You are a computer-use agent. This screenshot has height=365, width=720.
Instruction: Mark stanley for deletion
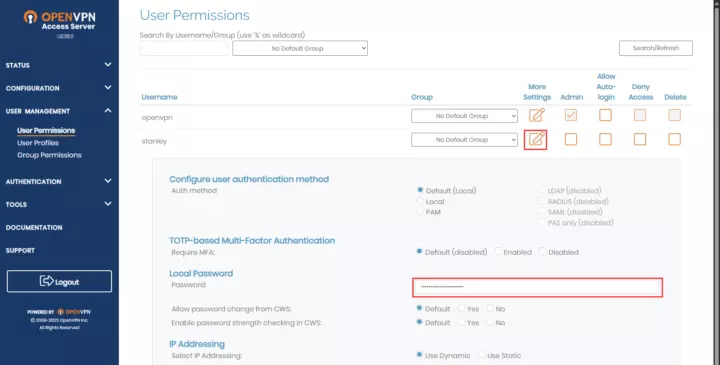tap(675, 139)
